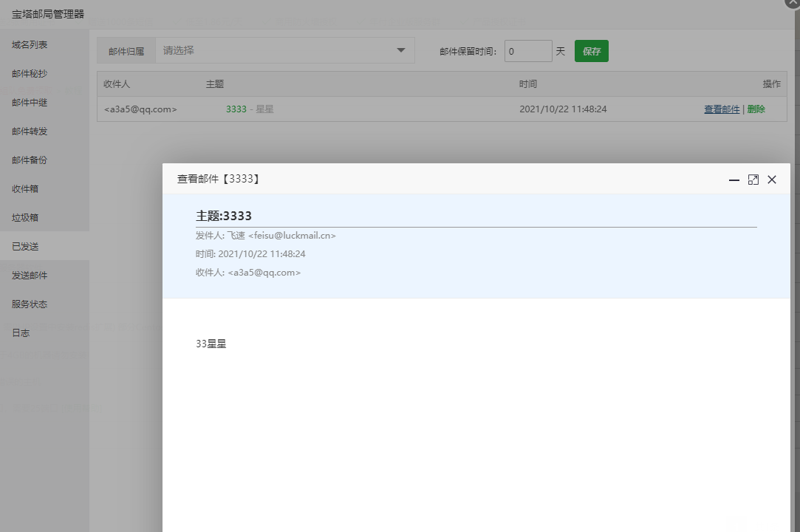Image resolution: width=800 pixels, height=532 pixels.
Task: Close the 查看邮件【3333】 dialog
Action: pyautogui.click(x=772, y=180)
